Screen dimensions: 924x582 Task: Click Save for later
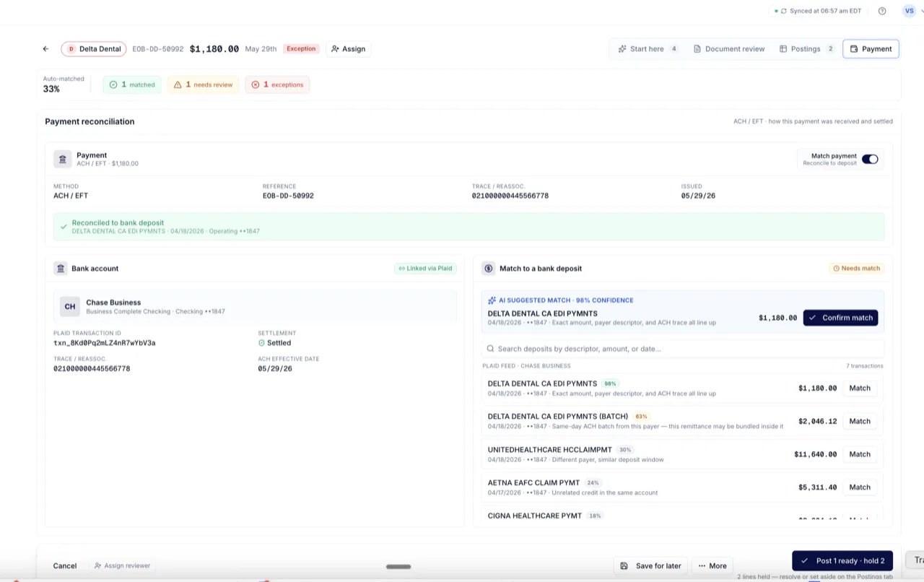(650, 566)
